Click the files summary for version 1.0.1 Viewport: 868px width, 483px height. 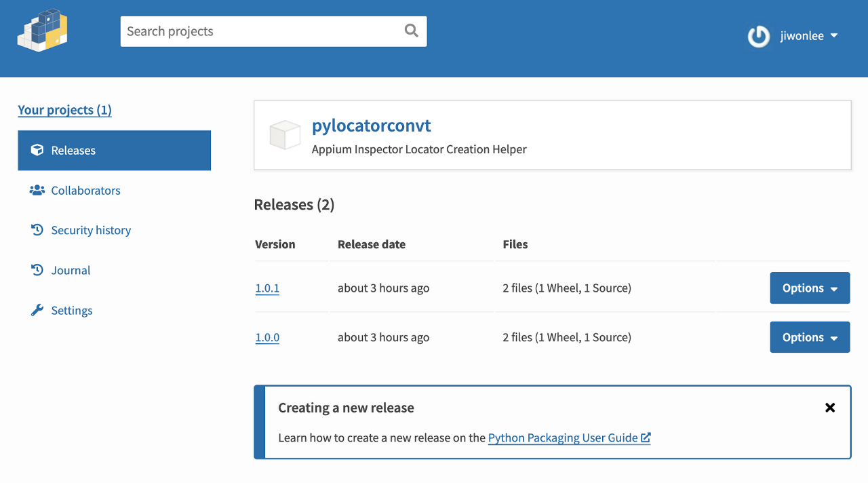[567, 288]
